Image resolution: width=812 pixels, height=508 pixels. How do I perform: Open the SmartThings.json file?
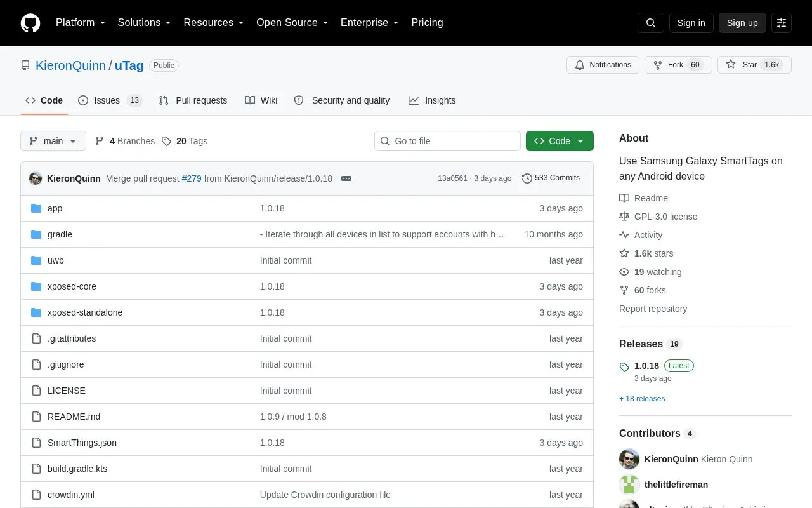coord(82,443)
